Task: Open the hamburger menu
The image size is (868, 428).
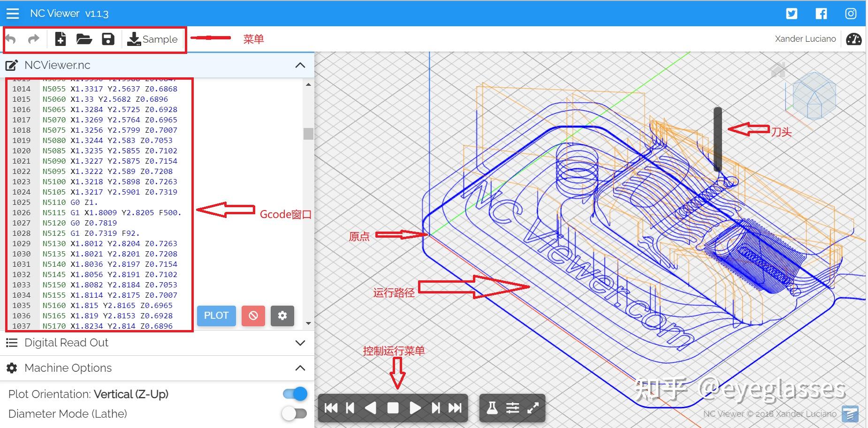Action: click(13, 14)
